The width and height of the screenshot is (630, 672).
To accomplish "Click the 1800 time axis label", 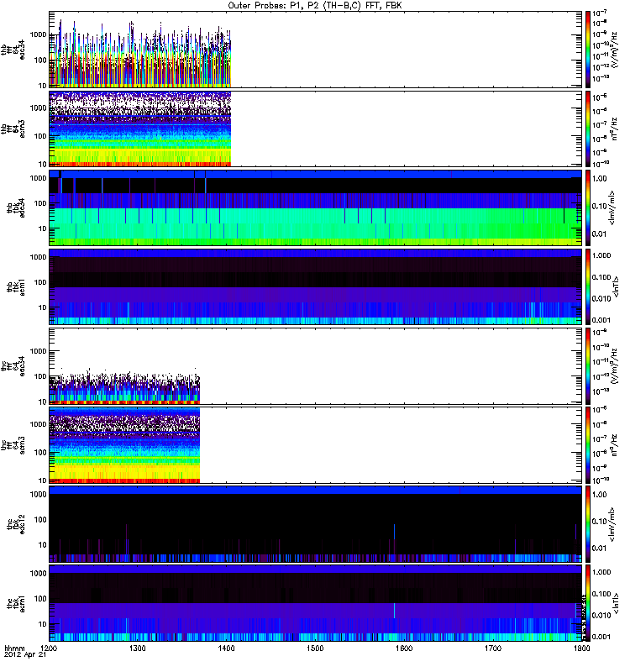I will coord(581,648).
